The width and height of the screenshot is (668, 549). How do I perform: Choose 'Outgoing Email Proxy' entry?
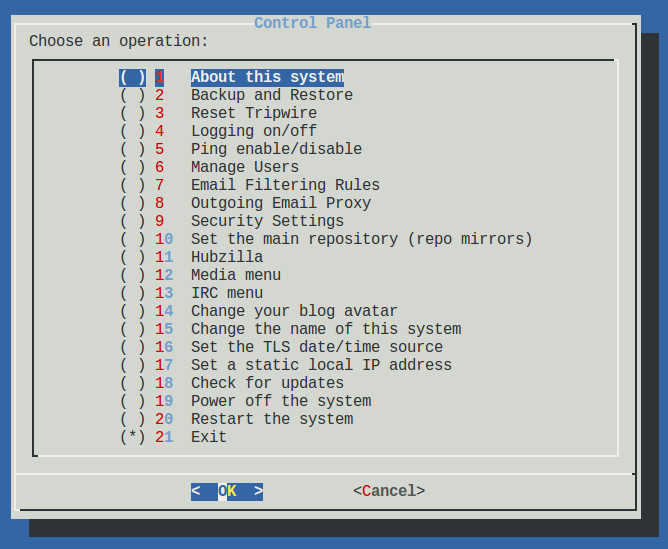click(281, 203)
